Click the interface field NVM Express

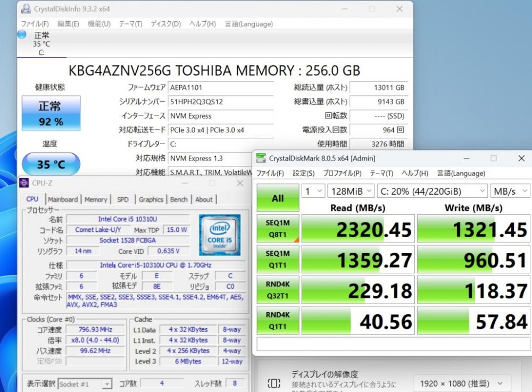pyautogui.click(x=221, y=116)
